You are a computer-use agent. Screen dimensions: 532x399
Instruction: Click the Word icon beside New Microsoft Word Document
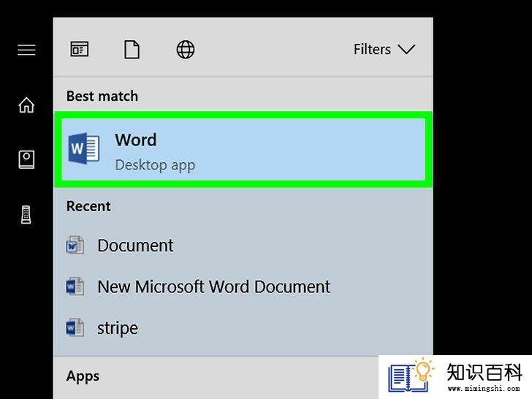[x=75, y=286]
